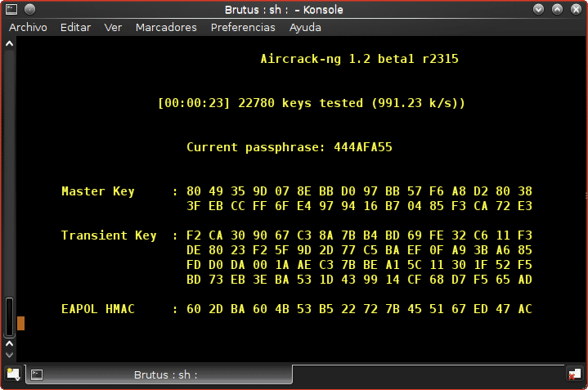Open the Archivo menu
Screen dimensions: 588x390
tap(28, 27)
